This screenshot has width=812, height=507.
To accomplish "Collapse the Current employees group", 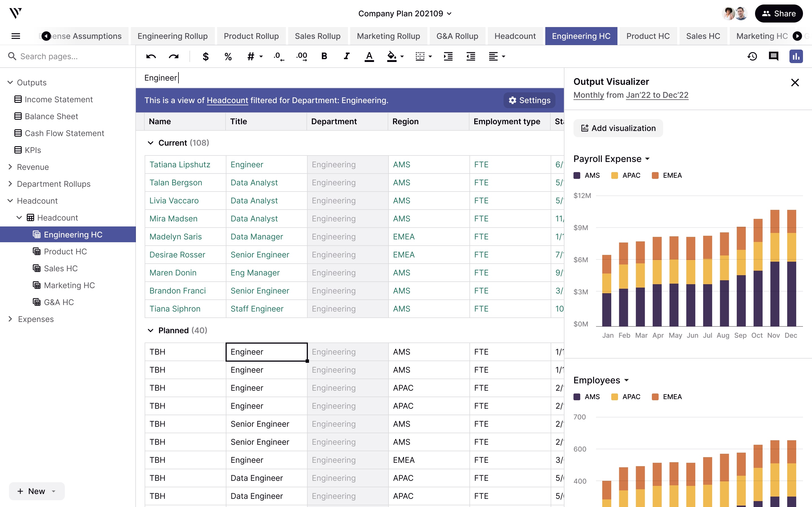I will click(x=151, y=143).
